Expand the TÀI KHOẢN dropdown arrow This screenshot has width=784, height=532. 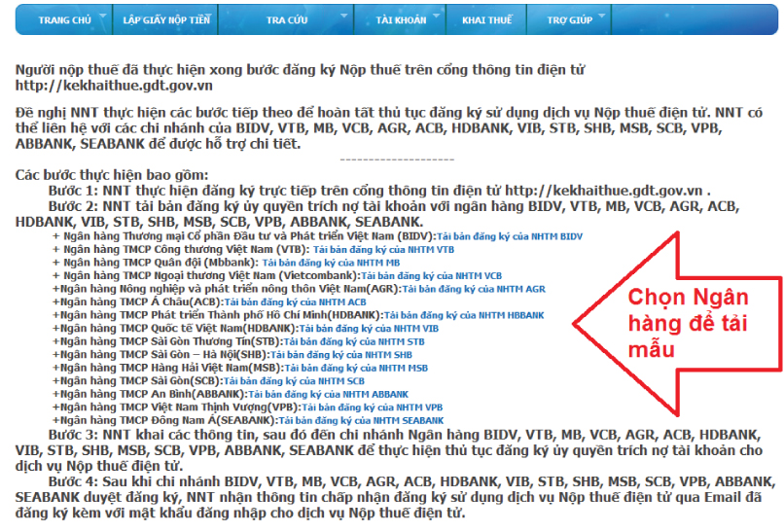pyautogui.click(x=436, y=16)
